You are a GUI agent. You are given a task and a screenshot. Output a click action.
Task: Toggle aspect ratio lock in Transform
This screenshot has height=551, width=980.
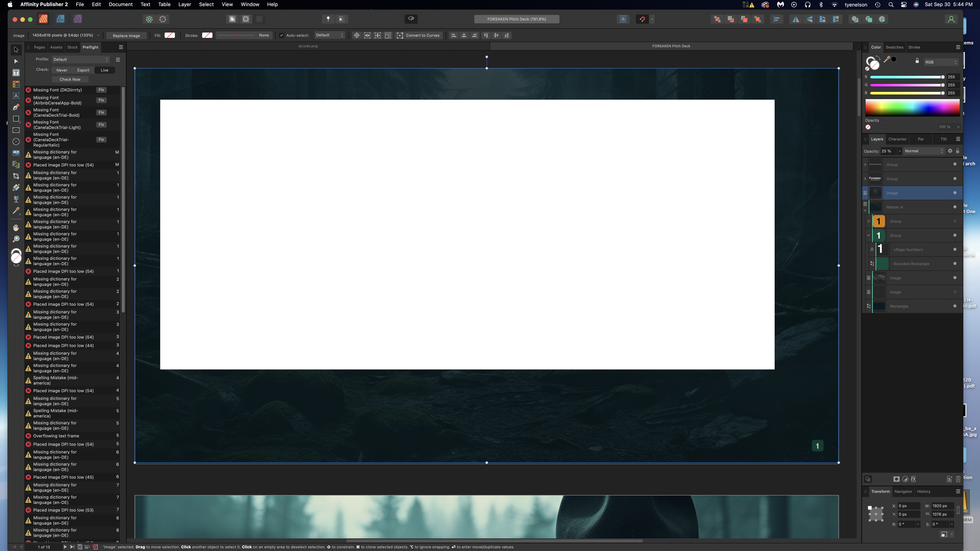[958, 510]
